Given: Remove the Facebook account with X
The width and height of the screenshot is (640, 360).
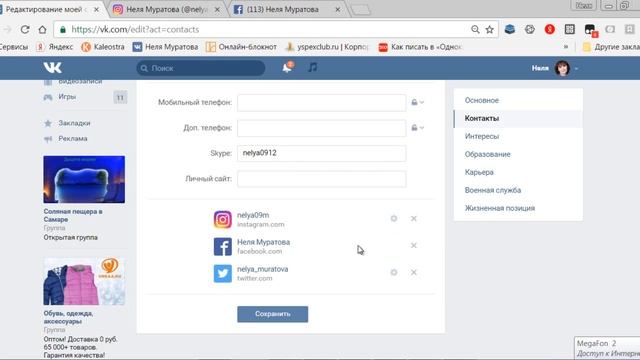Looking at the screenshot, I should pos(414,245).
